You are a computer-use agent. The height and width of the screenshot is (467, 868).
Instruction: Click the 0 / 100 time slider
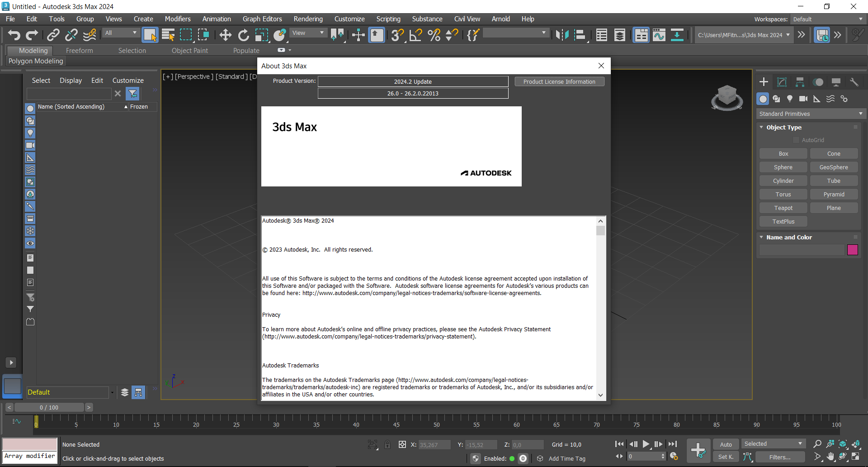point(49,407)
